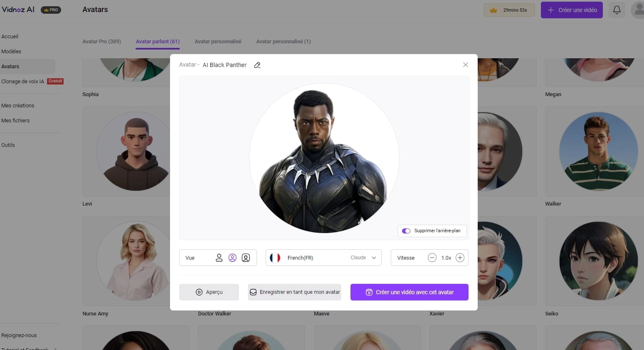Switch to Avatar Pro (389) tab

tap(101, 41)
